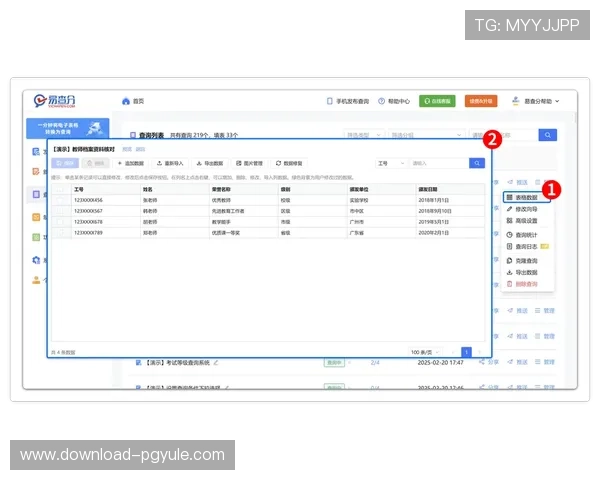Click the home icon beside 首页
The height and width of the screenshot is (480, 600).
click(x=126, y=101)
